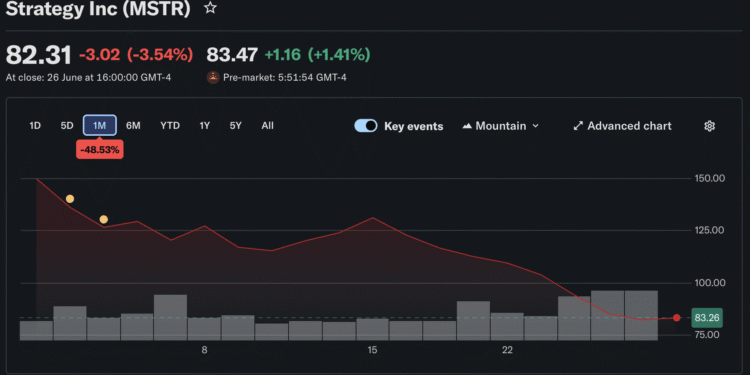Viewport: 750px width, 375px height.
Task: Click the 125.00 axis label
Action: click(709, 230)
